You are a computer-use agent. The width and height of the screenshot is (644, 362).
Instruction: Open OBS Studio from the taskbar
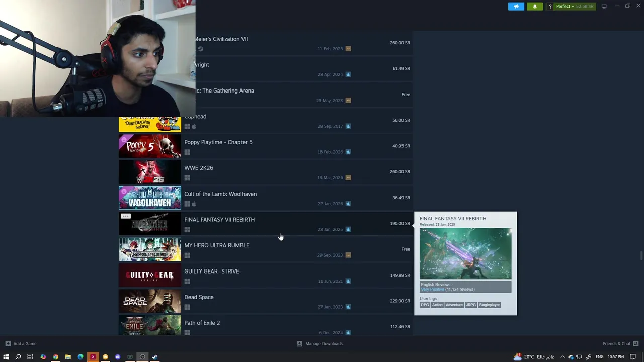[x=142, y=357]
